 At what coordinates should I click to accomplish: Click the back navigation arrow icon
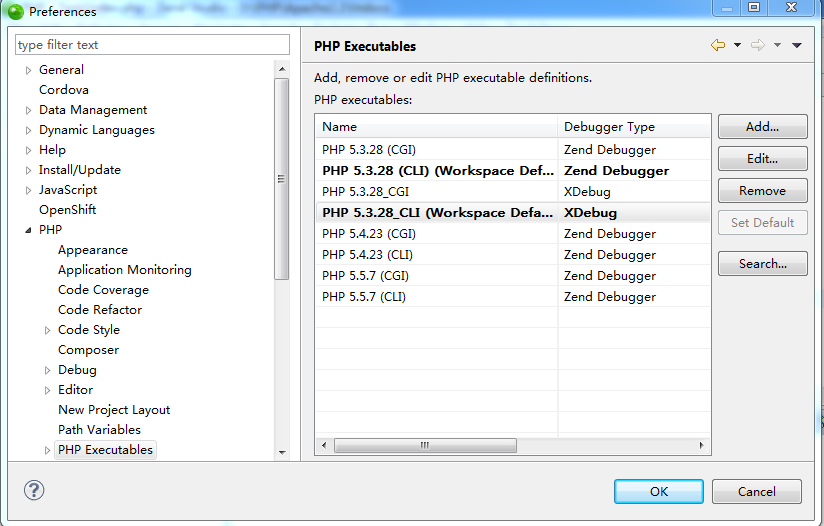[x=717, y=45]
